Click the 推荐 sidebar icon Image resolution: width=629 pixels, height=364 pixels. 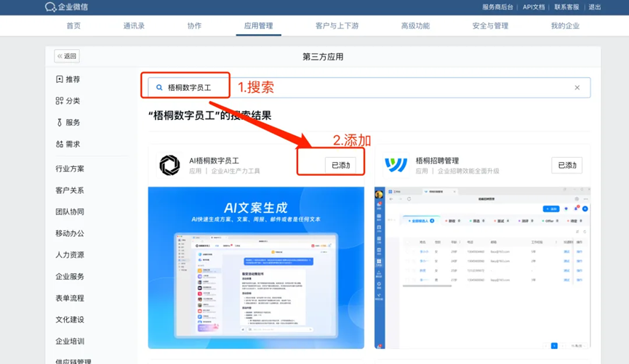60,79
